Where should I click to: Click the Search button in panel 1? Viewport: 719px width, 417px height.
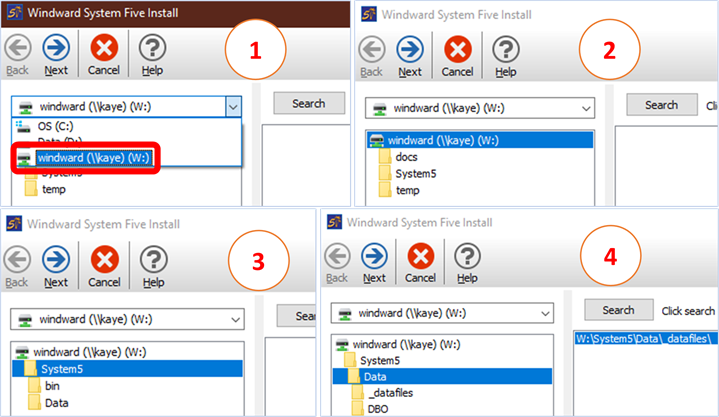tap(309, 103)
